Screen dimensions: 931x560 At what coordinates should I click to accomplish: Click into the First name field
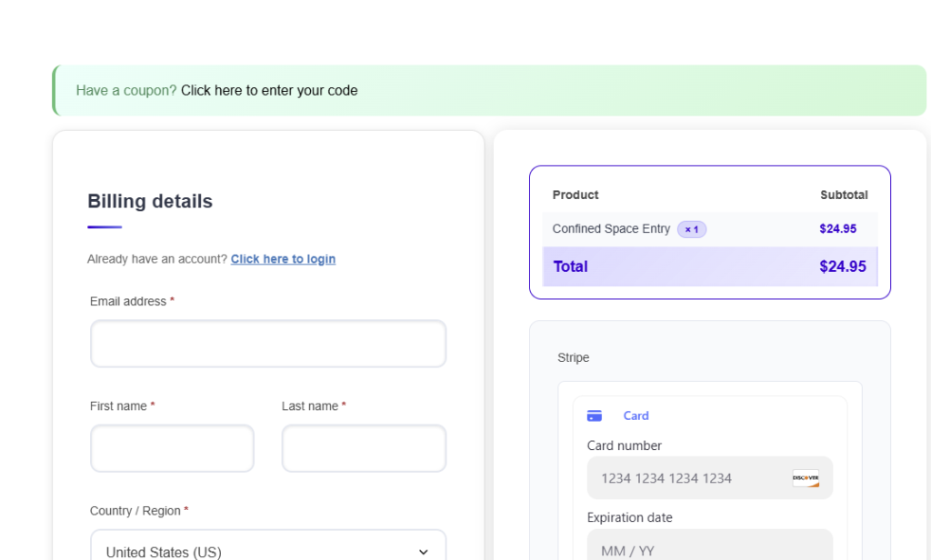pyautogui.click(x=172, y=448)
